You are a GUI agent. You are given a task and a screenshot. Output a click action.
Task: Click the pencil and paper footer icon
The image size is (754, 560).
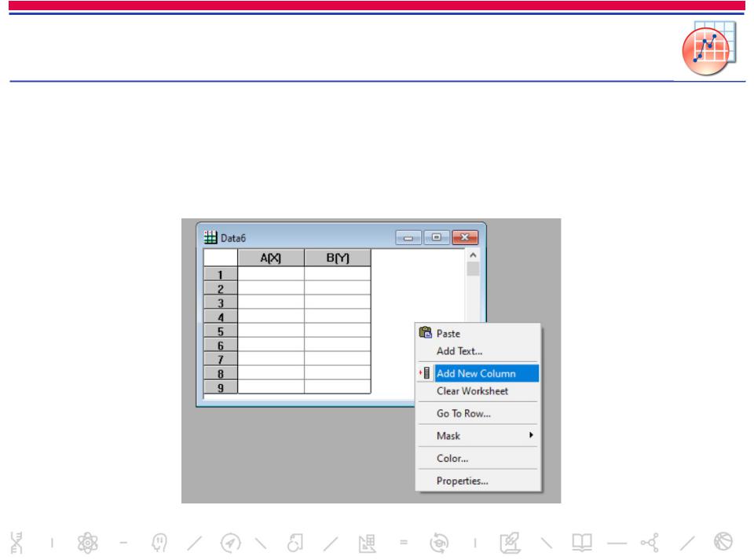coord(511,543)
